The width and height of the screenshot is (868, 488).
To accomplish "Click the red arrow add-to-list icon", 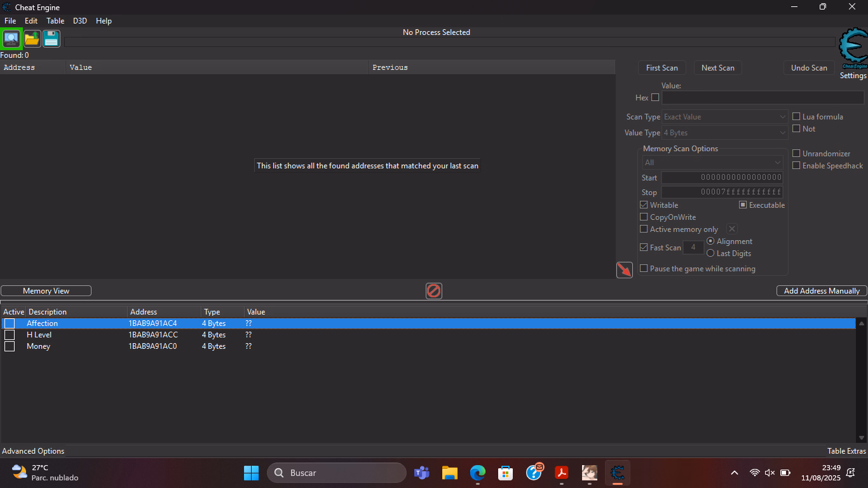I will 624,270.
